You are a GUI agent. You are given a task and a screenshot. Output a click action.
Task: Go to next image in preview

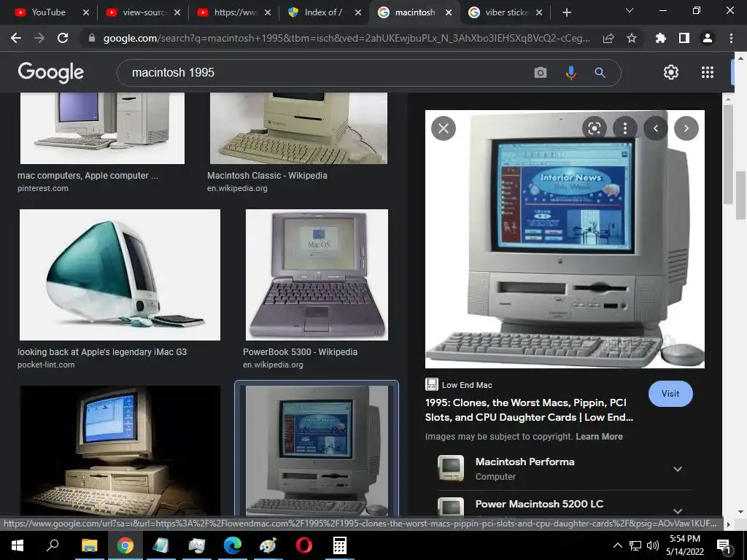coord(686,128)
